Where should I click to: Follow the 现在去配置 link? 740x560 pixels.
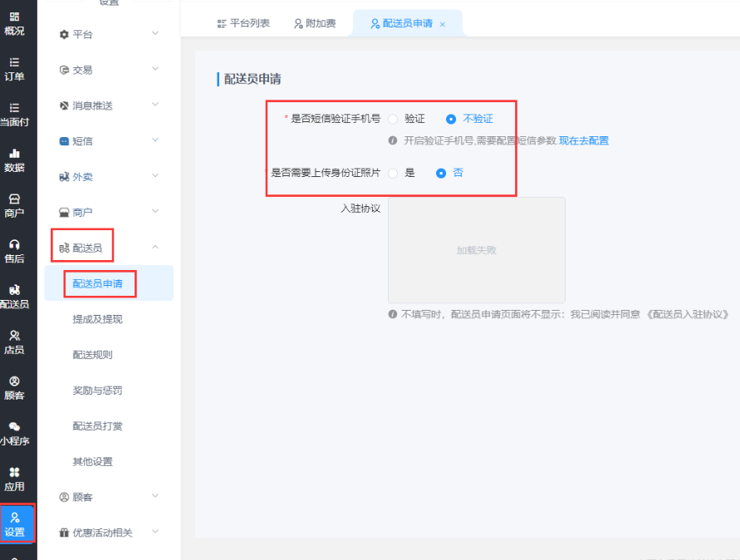[x=584, y=140]
